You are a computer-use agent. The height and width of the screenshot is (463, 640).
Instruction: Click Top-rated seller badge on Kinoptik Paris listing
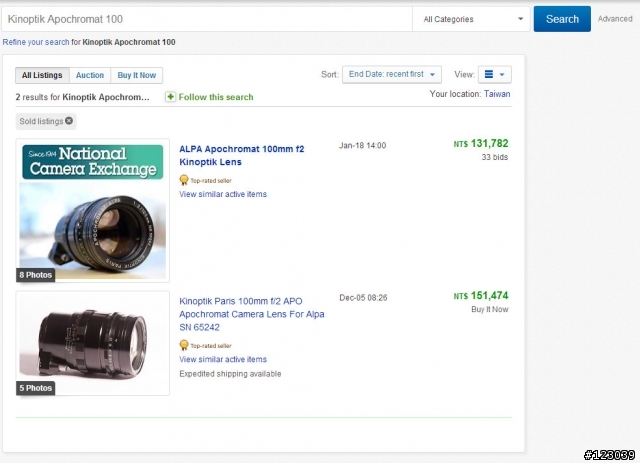click(x=205, y=345)
